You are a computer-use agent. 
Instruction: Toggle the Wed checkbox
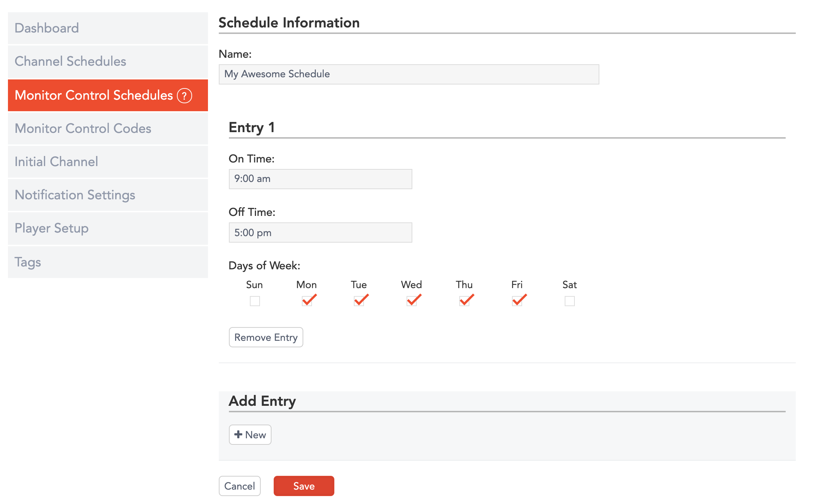tap(412, 301)
